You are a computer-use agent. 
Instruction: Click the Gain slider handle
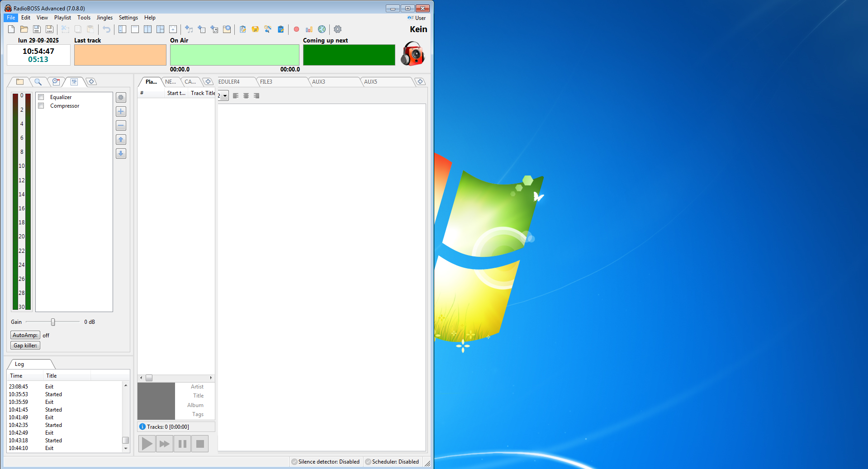tap(53, 322)
